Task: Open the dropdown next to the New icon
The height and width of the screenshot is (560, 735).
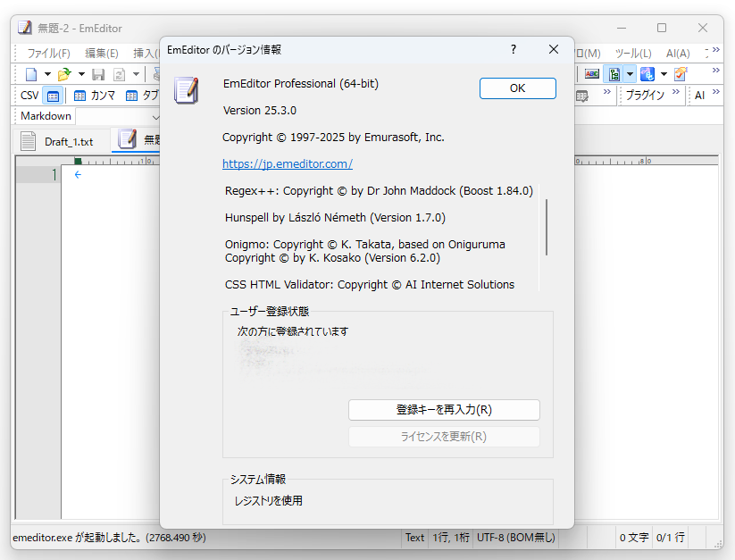Action: [47, 74]
